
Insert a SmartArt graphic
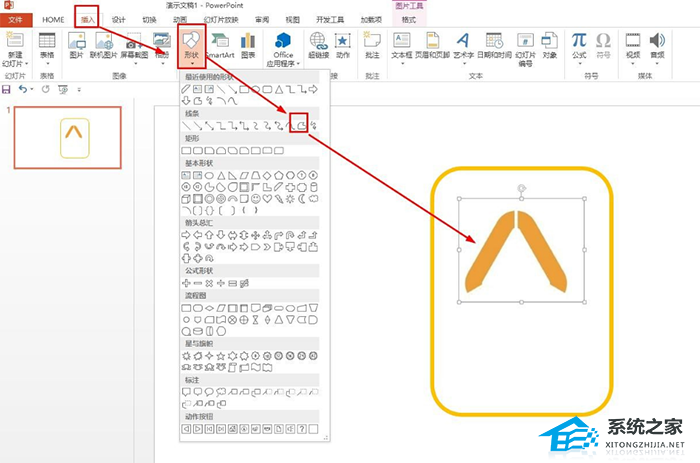223,45
